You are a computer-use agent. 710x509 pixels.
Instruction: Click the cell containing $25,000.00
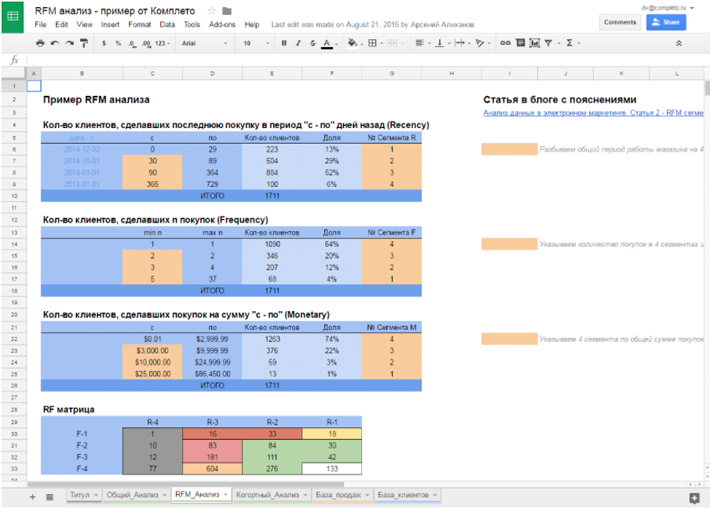[x=153, y=374]
